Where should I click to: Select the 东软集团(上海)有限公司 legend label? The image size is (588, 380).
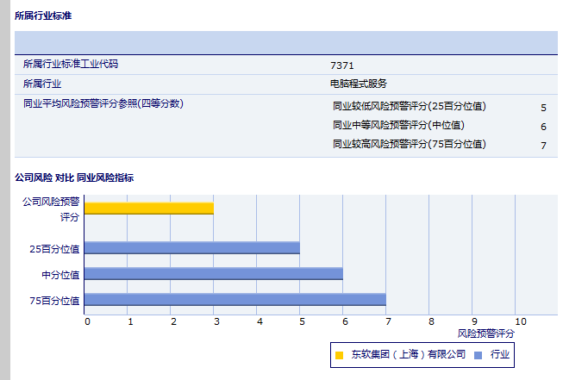tap(408, 355)
